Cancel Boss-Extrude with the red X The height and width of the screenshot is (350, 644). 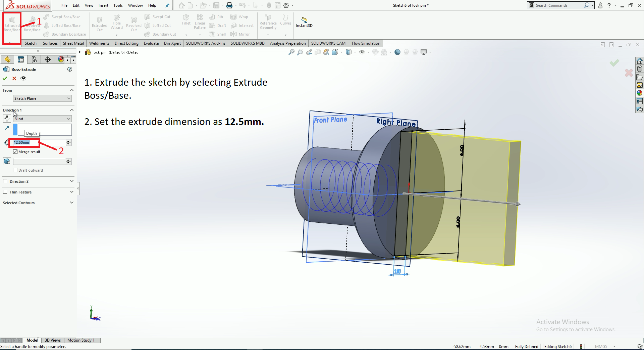14,78
